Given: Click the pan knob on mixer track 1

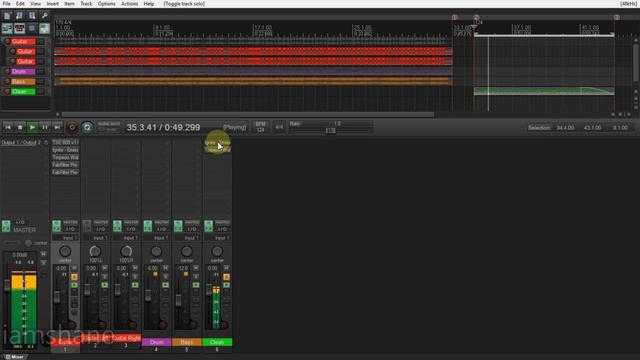Looking at the screenshot, I should click(x=65, y=251).
